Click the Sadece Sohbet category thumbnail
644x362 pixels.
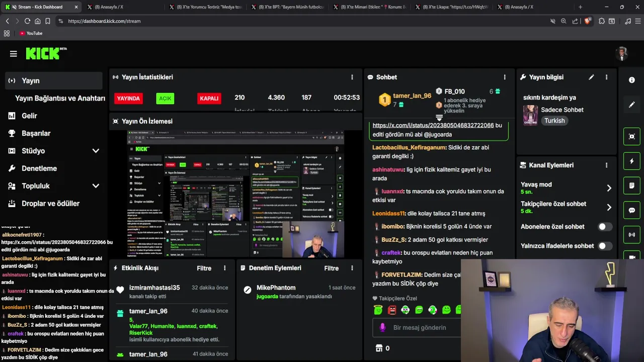(x=530, y=115)
